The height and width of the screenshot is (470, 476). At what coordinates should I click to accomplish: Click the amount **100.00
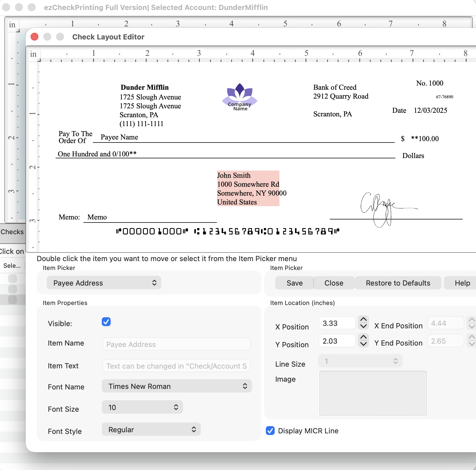[425, 139]
